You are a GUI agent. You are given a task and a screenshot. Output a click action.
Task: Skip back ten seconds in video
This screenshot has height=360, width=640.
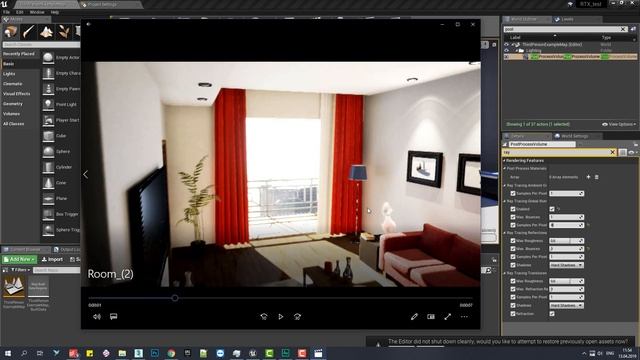click(x=264, y=317)
